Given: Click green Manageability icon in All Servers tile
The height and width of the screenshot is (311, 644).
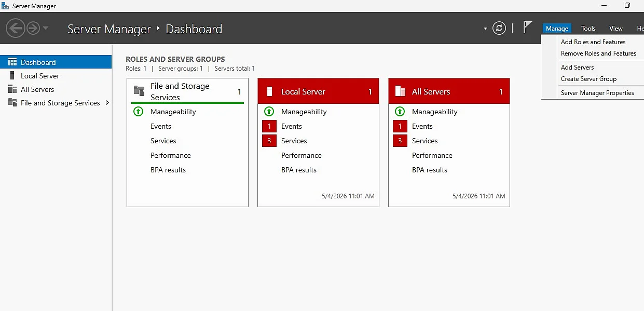Looking at the screenshot, I should pyautogui.click(x=400, y=112).
